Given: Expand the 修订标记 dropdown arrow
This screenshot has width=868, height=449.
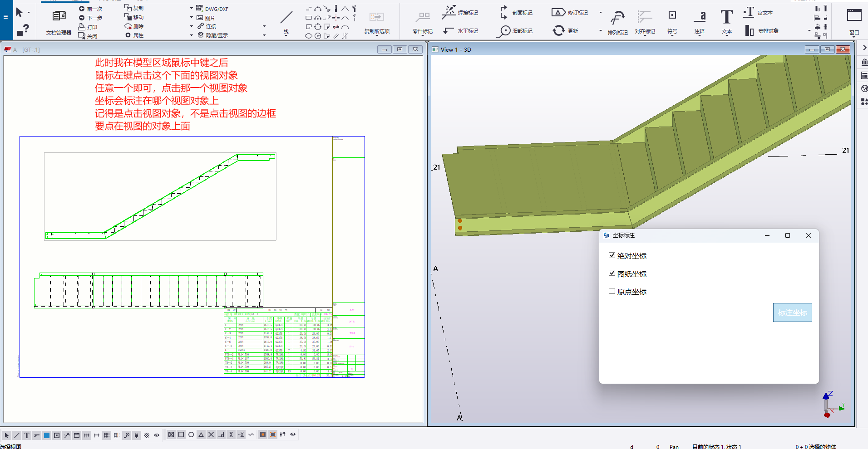Looking at the screenshot, I should click(x=600, y=13).
